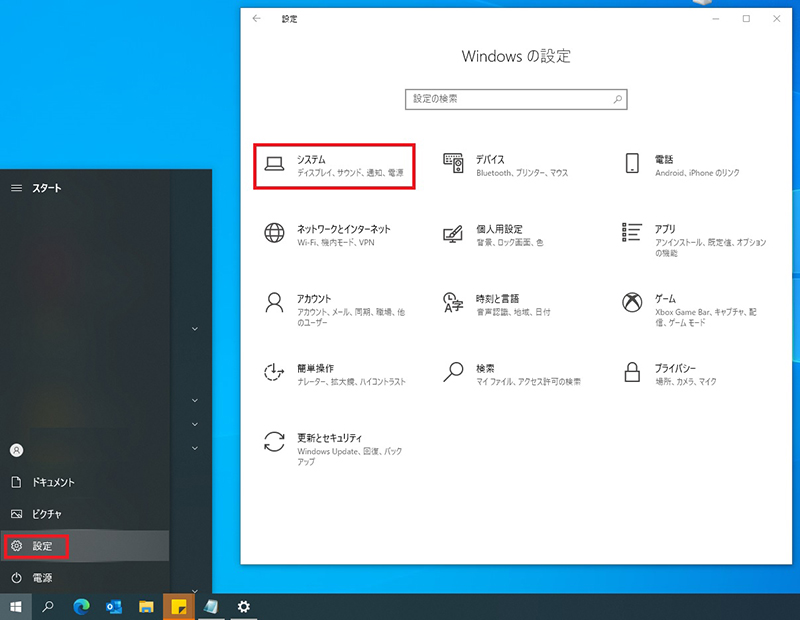Open the アプリ (Apps) settings category
Image resolution: width=800 pixels, height=620 pixels.
pos(694,239)
